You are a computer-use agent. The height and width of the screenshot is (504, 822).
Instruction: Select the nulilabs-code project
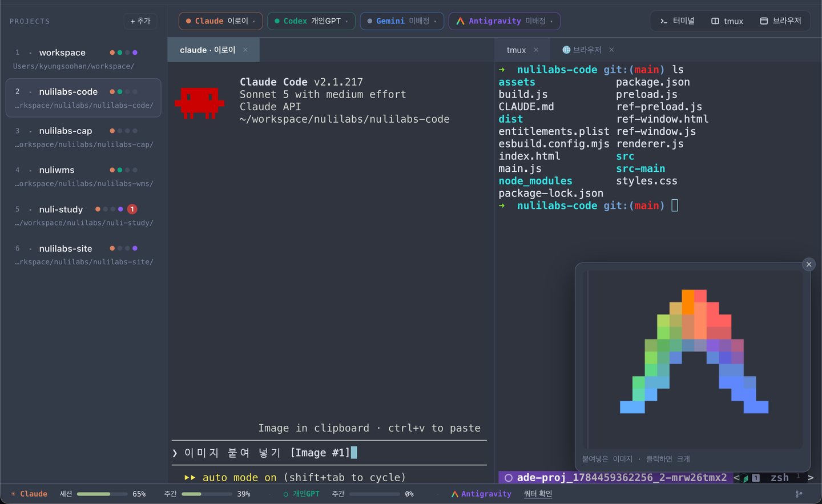(x=83, y=98)
